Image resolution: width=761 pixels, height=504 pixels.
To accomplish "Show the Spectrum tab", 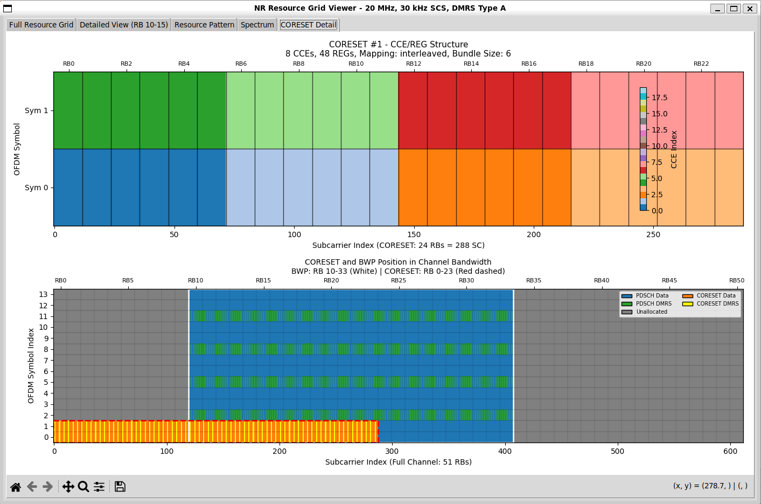I will [257, 25].
